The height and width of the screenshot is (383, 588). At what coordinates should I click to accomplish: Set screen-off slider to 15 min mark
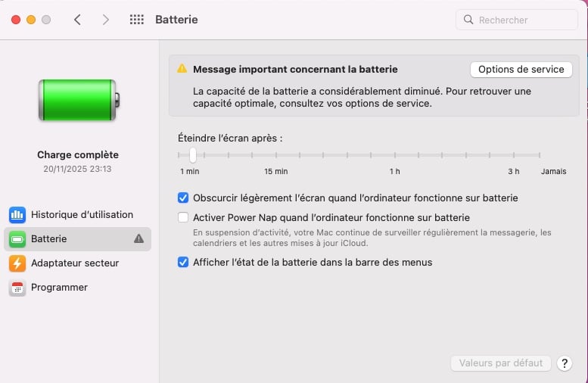[x=276, y=155]
